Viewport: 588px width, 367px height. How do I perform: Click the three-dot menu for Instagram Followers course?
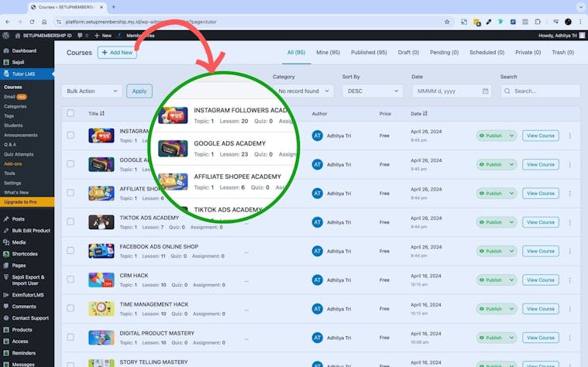(570, 135)
